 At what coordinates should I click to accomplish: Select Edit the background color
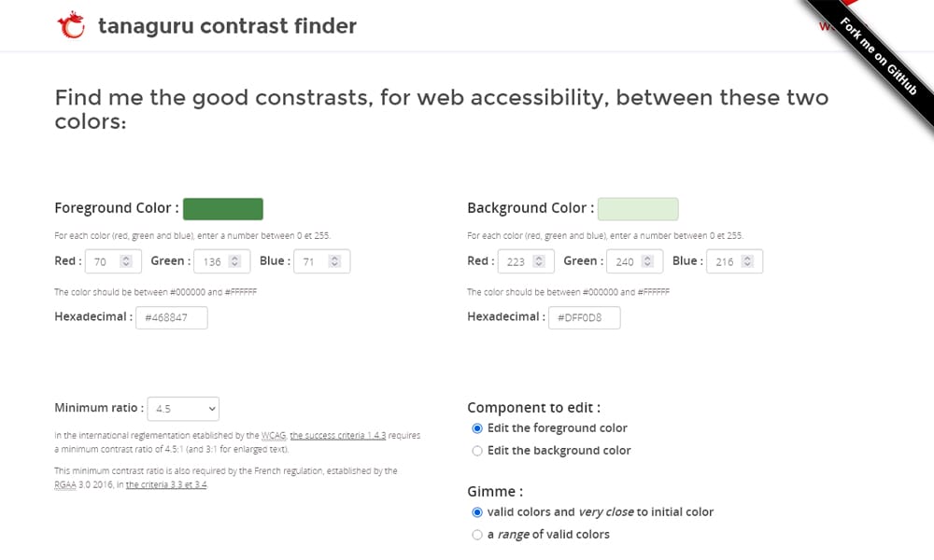(477, 449)
